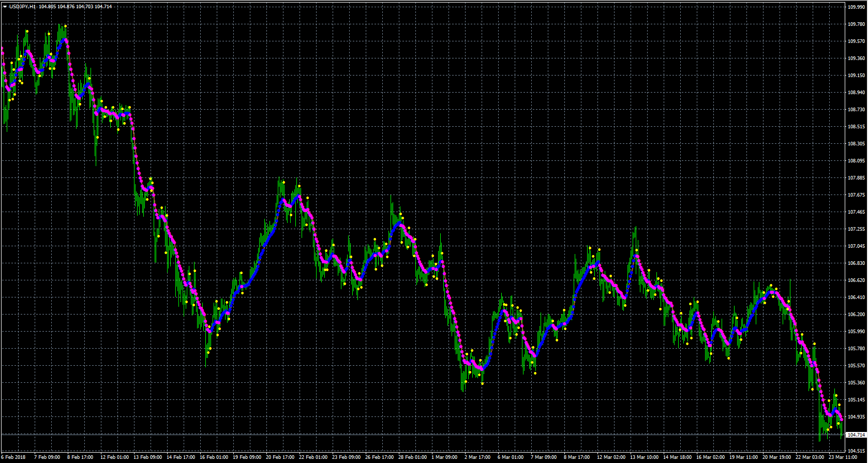The height and width of the screenshot is (463, 868).
Task: Click the 105.990 price scale label
Action: pos(857,332)
